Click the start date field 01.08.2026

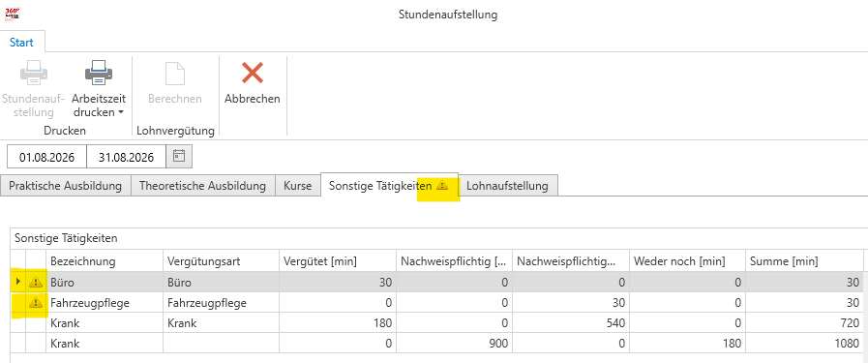click(46, 157)
